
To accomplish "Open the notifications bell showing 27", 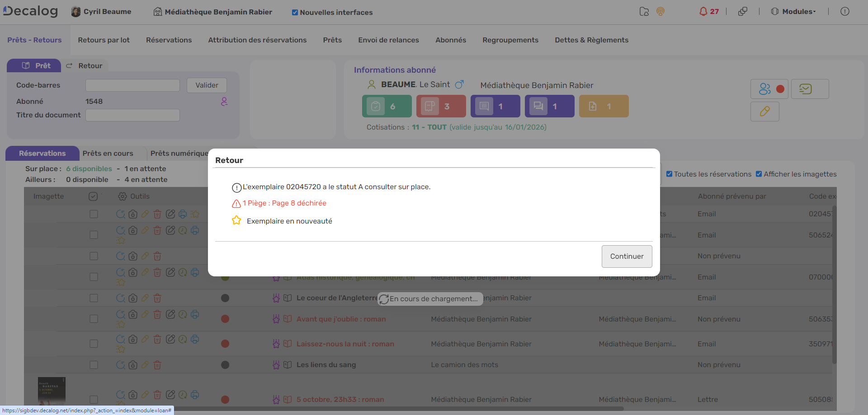I will pos(708,12).
